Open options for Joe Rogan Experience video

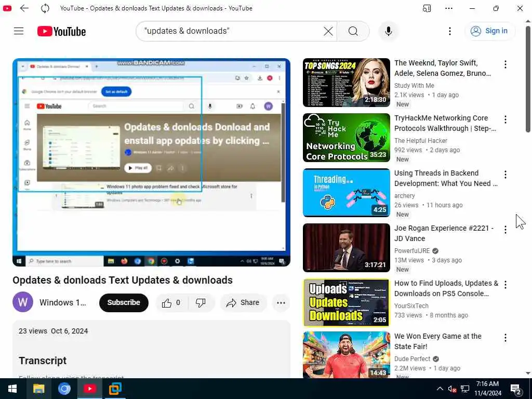coord(505,230)
